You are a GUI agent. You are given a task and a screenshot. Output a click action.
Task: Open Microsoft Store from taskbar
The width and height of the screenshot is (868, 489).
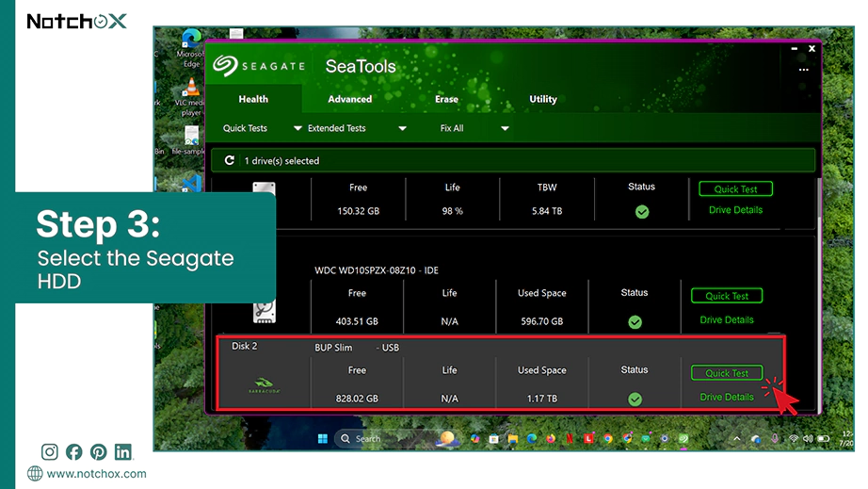click(494, 439)
